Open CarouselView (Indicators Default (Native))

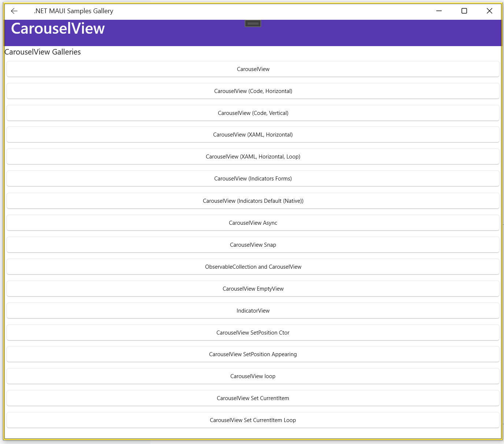tap(253, 201)
